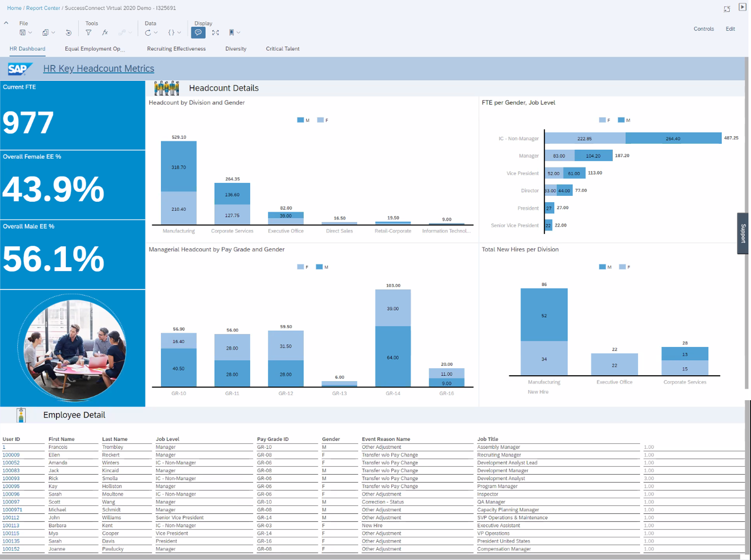Viewport: 751px width, 560px height.
Task: Toggle the M legend on Headcount by Division chart
Action: [304, 120]
